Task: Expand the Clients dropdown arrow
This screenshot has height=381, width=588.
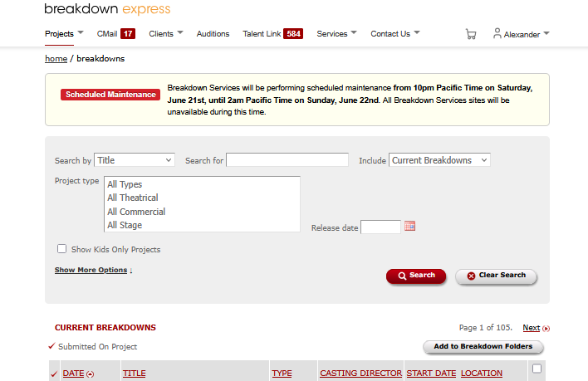Action: [180, 32]
